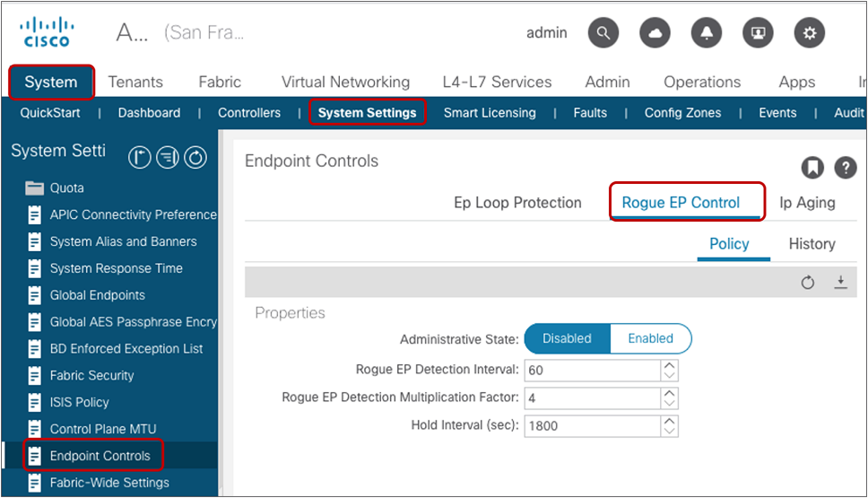Open the History sub-tab
The width and height of the screenshot is (868, 498).
click(x=812, y=244)
